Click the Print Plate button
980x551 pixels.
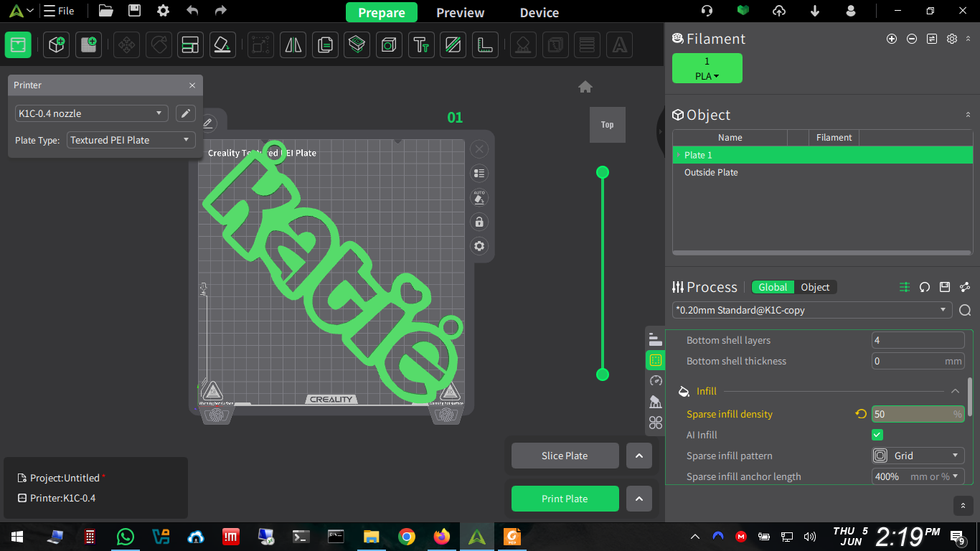(565, 499)
